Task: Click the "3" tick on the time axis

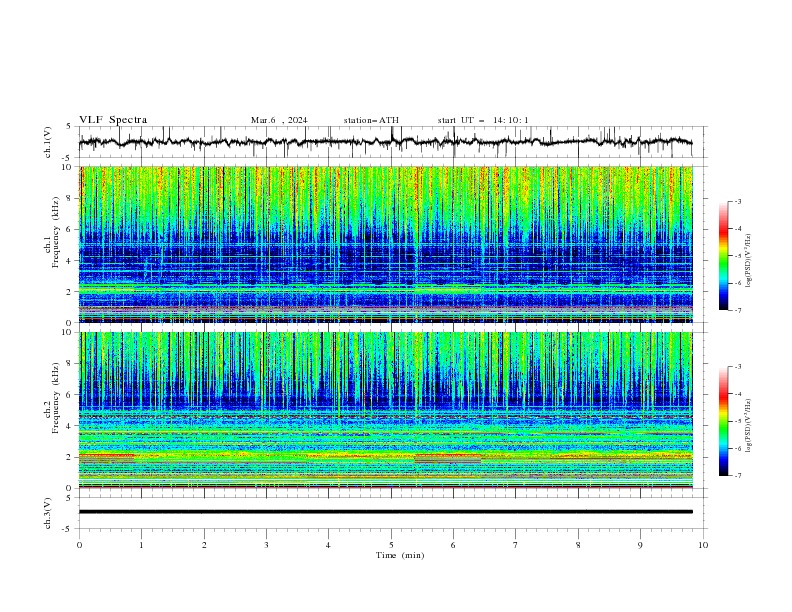Action: tap(266, 545)
